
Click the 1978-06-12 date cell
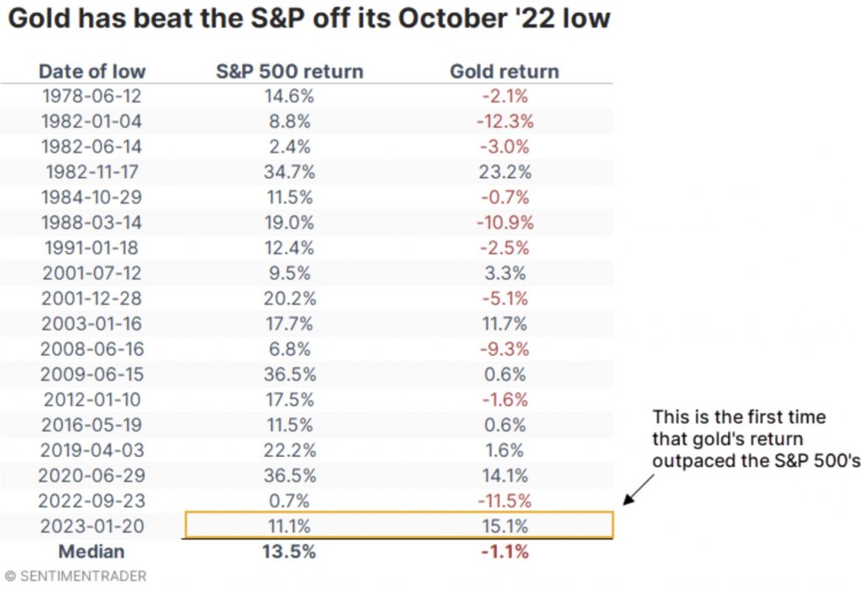click(x=92, y=97)
